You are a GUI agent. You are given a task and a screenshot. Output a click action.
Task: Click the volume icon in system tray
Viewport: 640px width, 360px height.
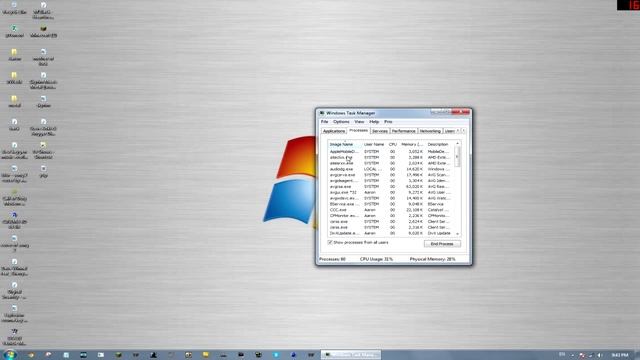600,355
